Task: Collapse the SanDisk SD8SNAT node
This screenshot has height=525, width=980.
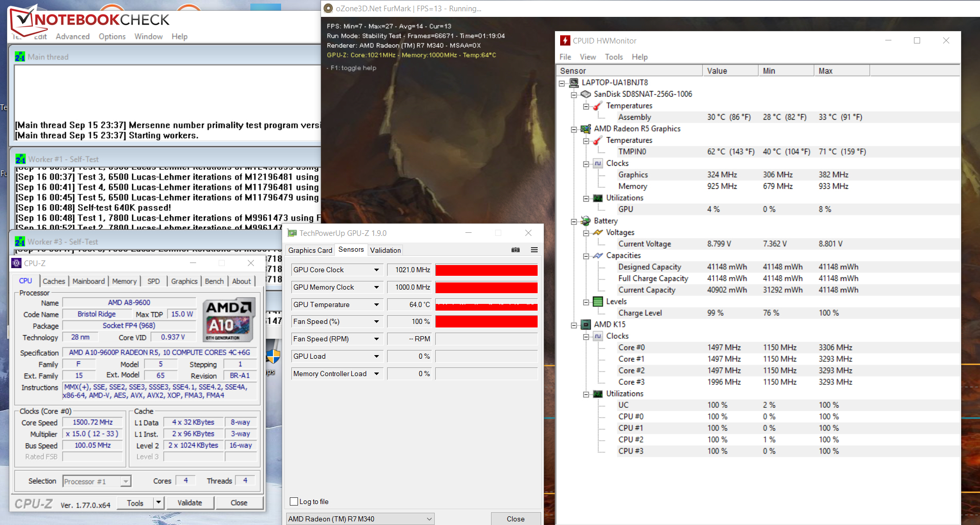Action: pyautogui.click(x=574, y=95)
